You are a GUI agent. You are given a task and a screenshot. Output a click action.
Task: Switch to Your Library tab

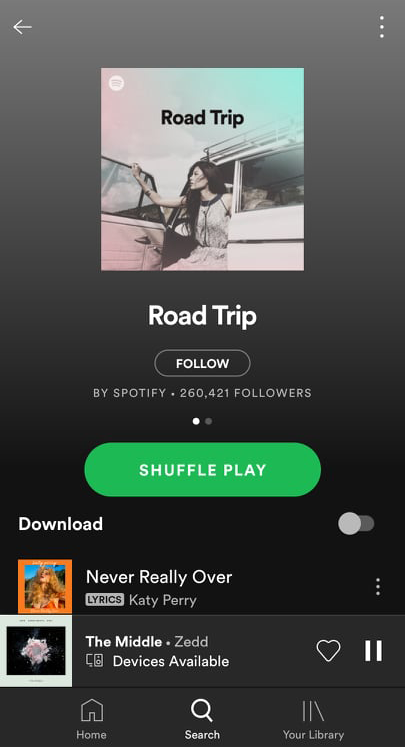point(313,719)
